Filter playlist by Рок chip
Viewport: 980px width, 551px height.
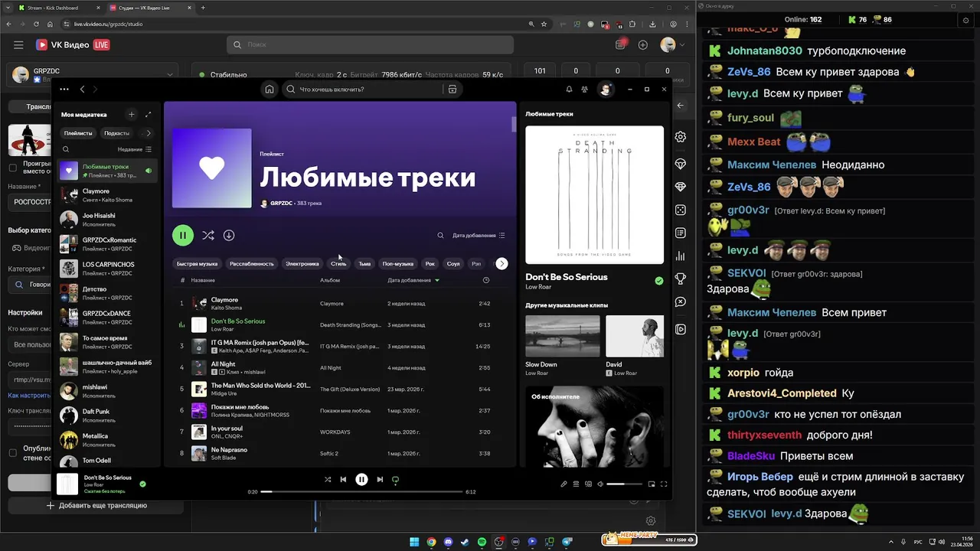(430, 263)
